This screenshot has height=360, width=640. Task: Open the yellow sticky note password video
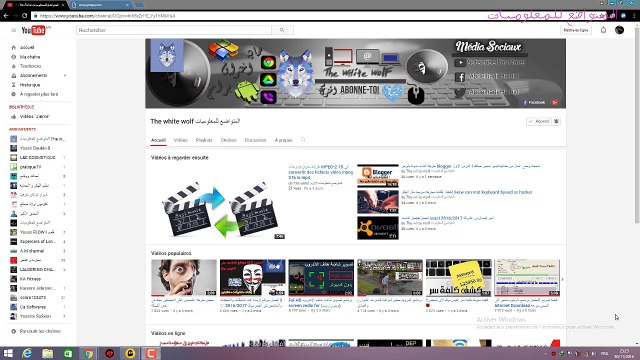point(458,278)
